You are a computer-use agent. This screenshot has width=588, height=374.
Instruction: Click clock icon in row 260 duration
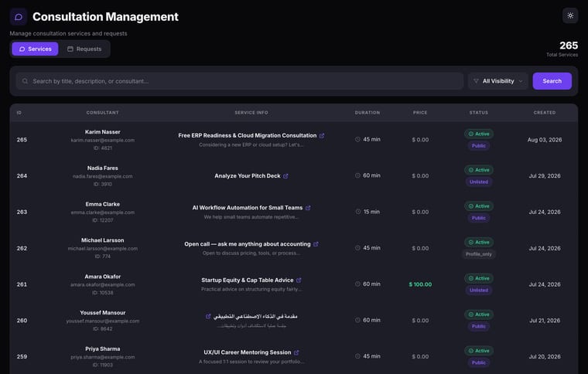tap(357, 320)
